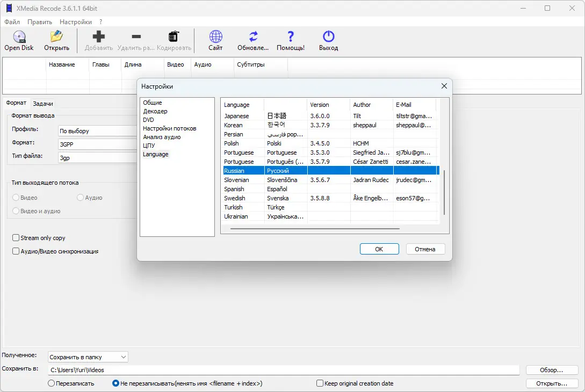585x392 pixels.
Task: Open the ? help menu
Action: point(101,22)
